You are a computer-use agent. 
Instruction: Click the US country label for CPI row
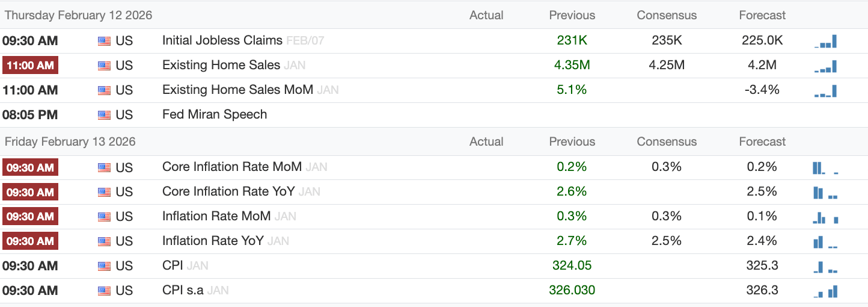click(x=124, y=265)
